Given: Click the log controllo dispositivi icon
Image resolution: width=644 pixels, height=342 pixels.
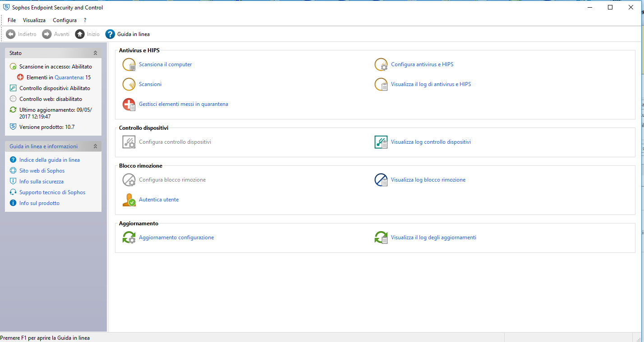Looking at the screenshot, I should (381, 142).
